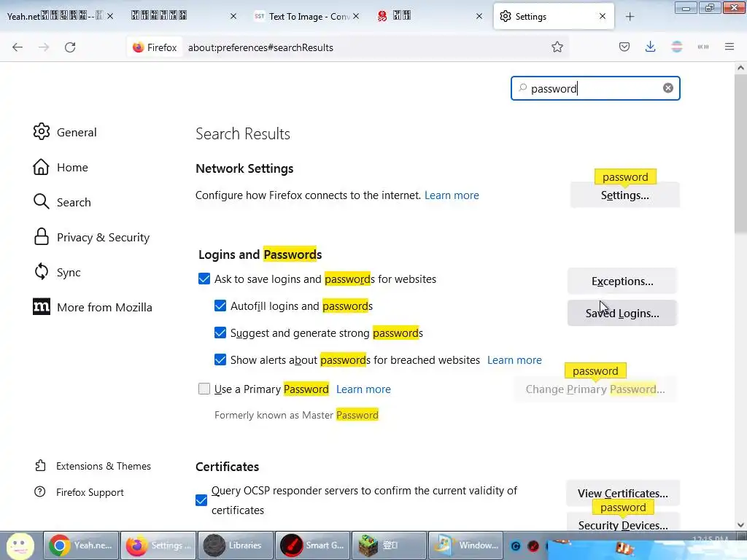Toggle Show alerts about breached websites

click(x=220, y=359)
